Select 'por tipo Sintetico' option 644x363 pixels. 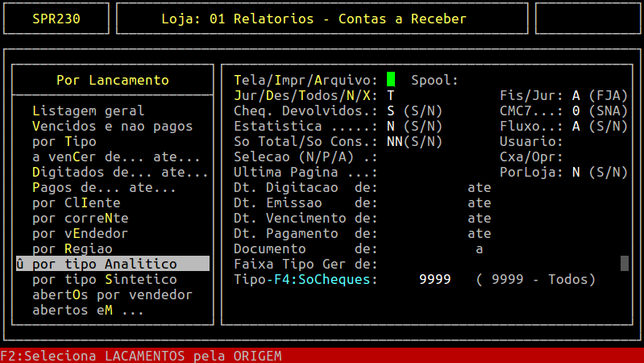click(104, 279)
